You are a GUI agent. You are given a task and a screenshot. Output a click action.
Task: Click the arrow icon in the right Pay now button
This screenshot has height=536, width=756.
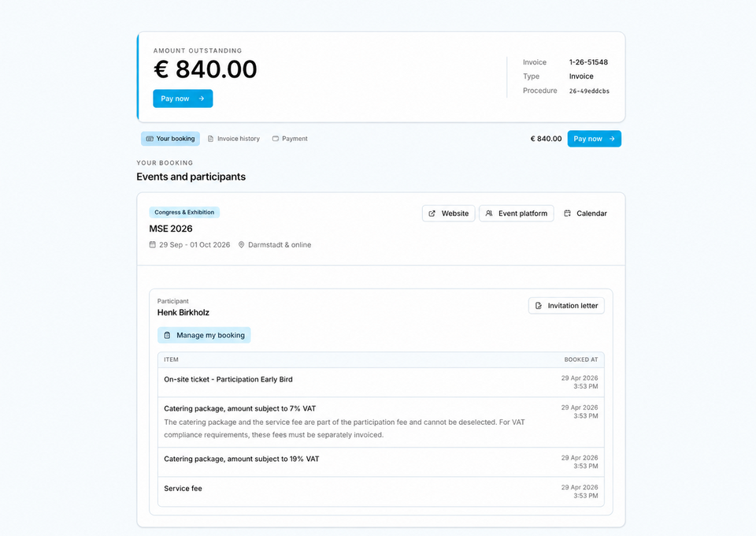click(612, 139)
